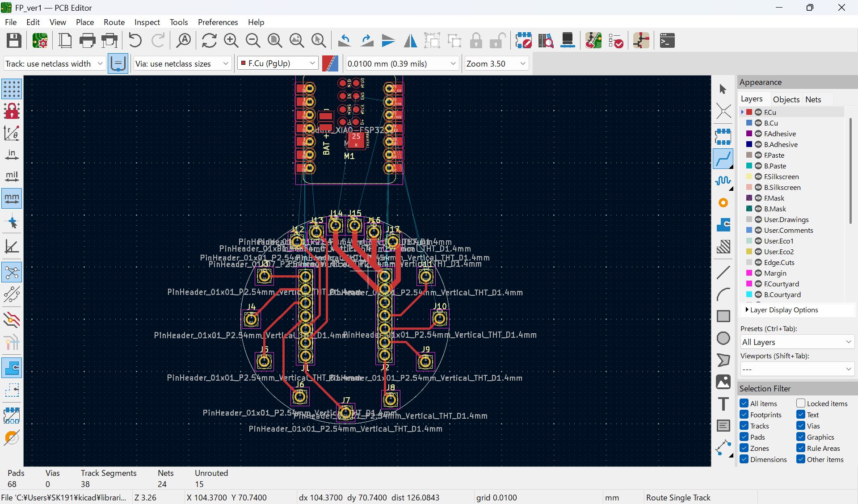Toggle ratsnest display button
Viewport: 858px width, 504px height.
click(12, 272)
